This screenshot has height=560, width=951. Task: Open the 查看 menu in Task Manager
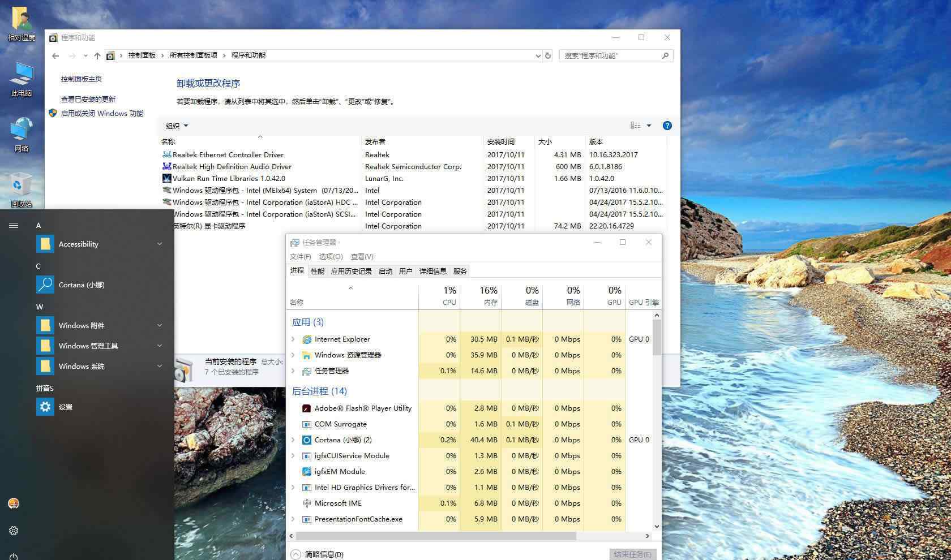click(x=362, y=256)
